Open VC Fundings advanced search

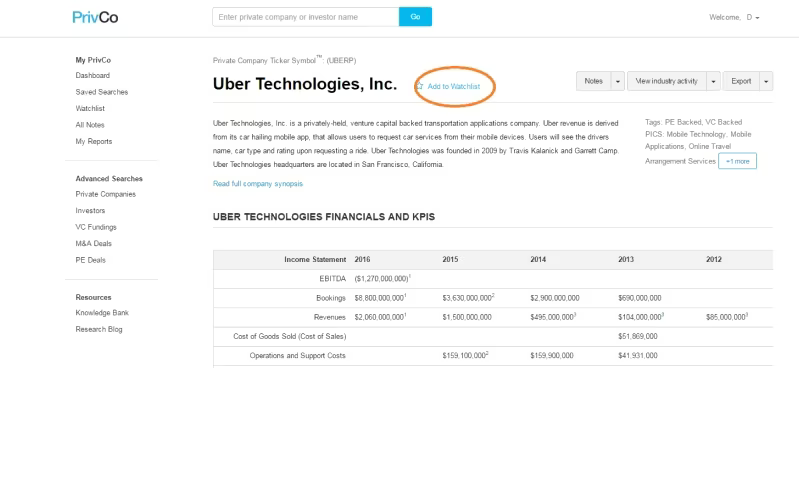point(96,227)
